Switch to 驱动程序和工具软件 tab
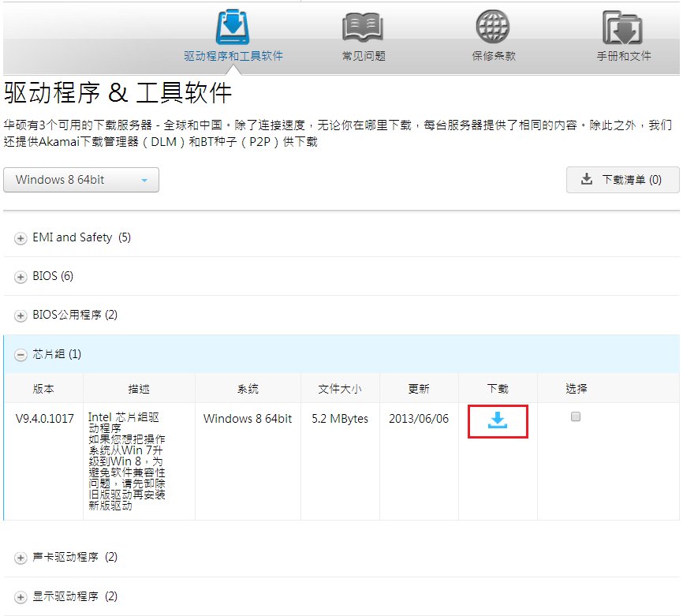 click(x=233, y=56)
